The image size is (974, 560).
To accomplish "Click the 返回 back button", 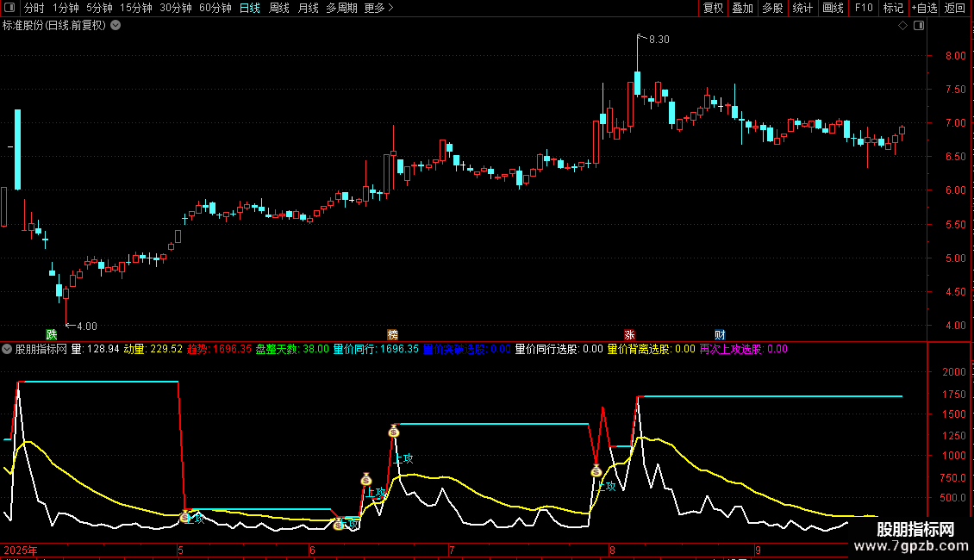I will pyautogui.click(x=955, y=8).
